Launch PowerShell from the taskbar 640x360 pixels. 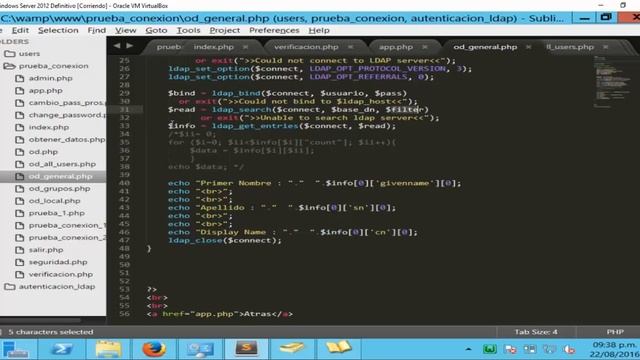point(61,349)
